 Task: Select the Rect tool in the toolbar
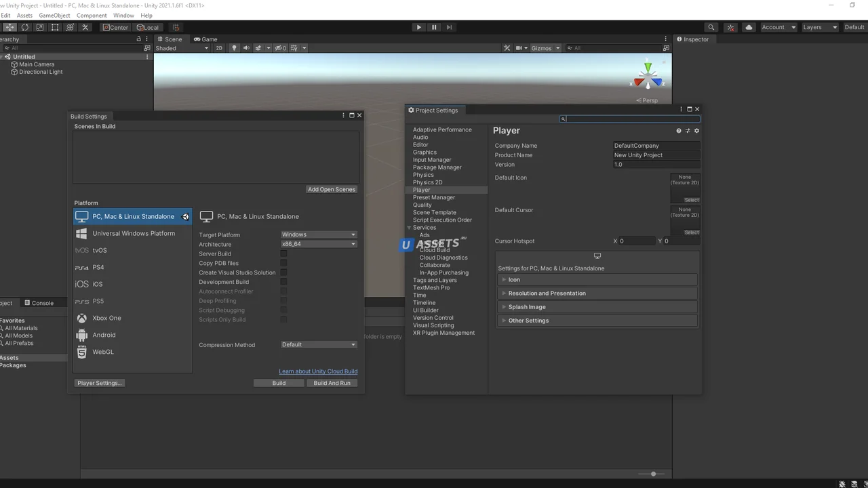(x=55, y=27)
